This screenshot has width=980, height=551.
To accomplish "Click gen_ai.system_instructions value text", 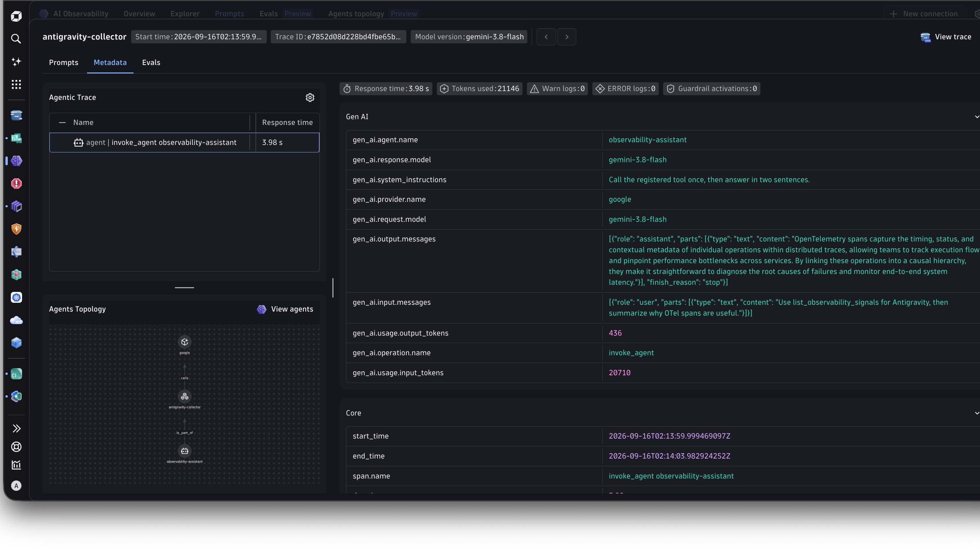I will coord(709,180).
